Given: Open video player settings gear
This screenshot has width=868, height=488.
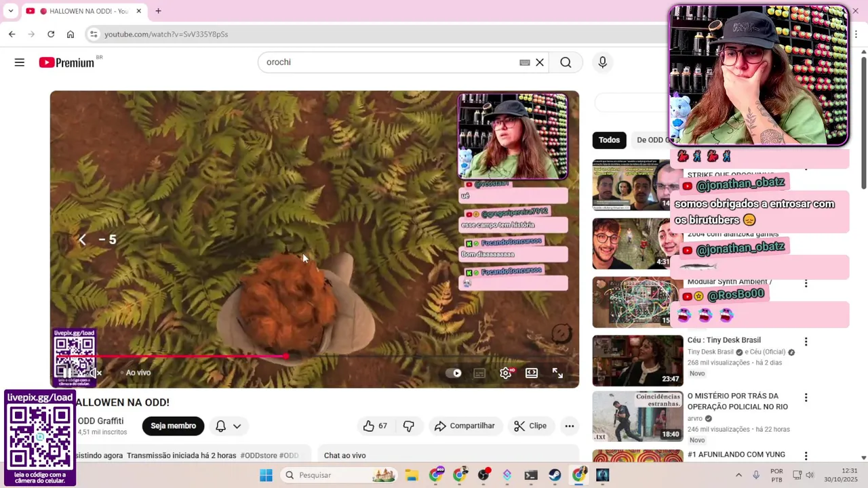Looking at the screenshot, I should 506,373.
